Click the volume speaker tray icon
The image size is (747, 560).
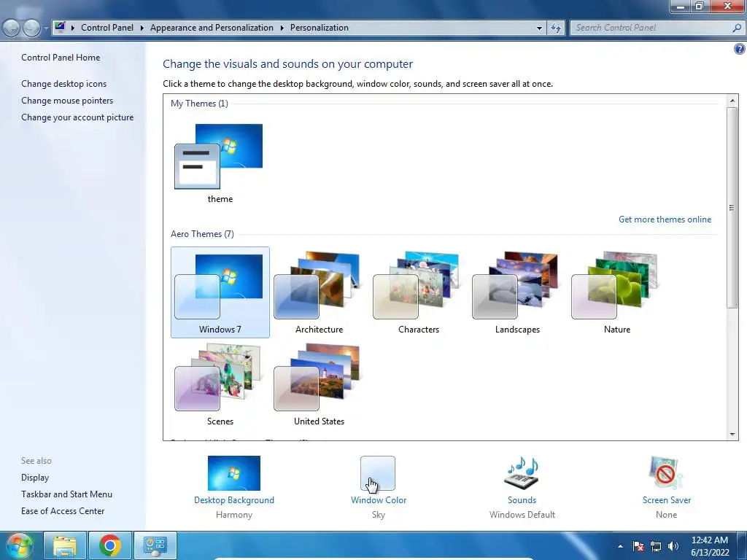(x=673, y=546)
